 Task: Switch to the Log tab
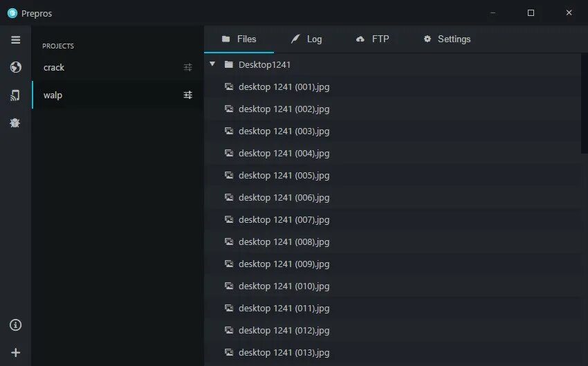[x=306, y=39]
